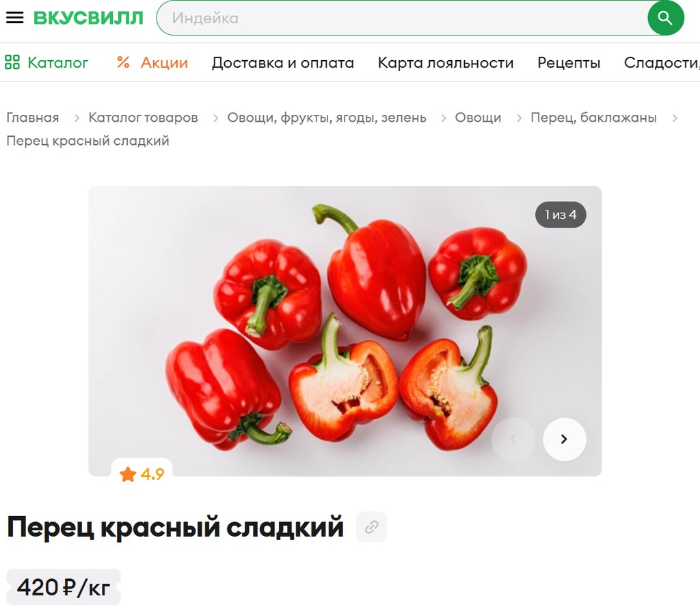
Task: Go to Рецепты section
Action: (568, 62)
